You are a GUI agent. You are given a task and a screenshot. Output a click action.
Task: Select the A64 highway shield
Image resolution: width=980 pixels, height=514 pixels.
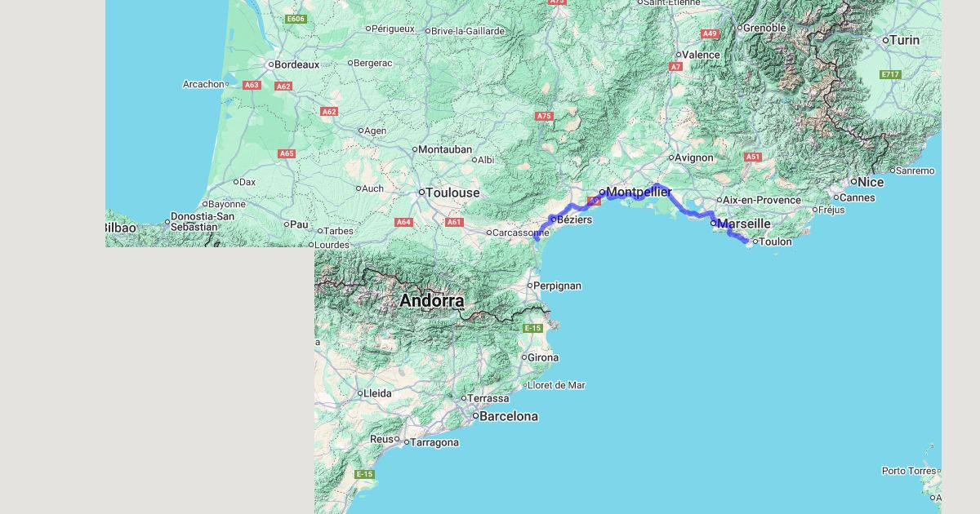[403, 222]
